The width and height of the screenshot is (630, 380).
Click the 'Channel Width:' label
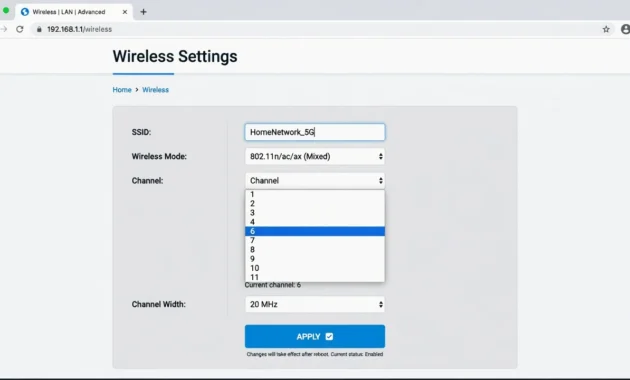159,304
